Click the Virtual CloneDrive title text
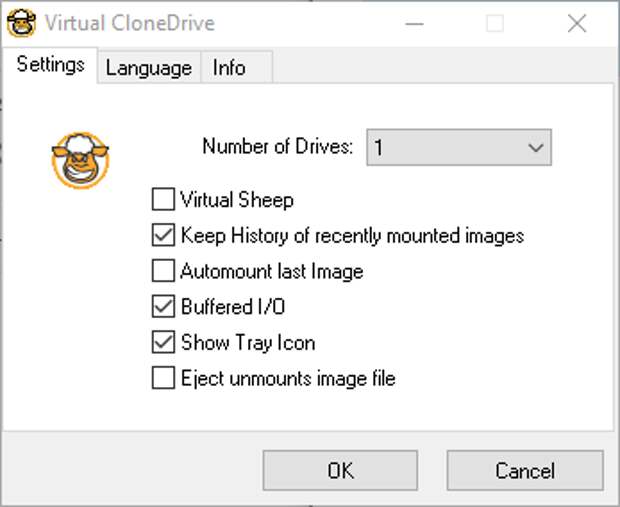 tap(130, 23)
